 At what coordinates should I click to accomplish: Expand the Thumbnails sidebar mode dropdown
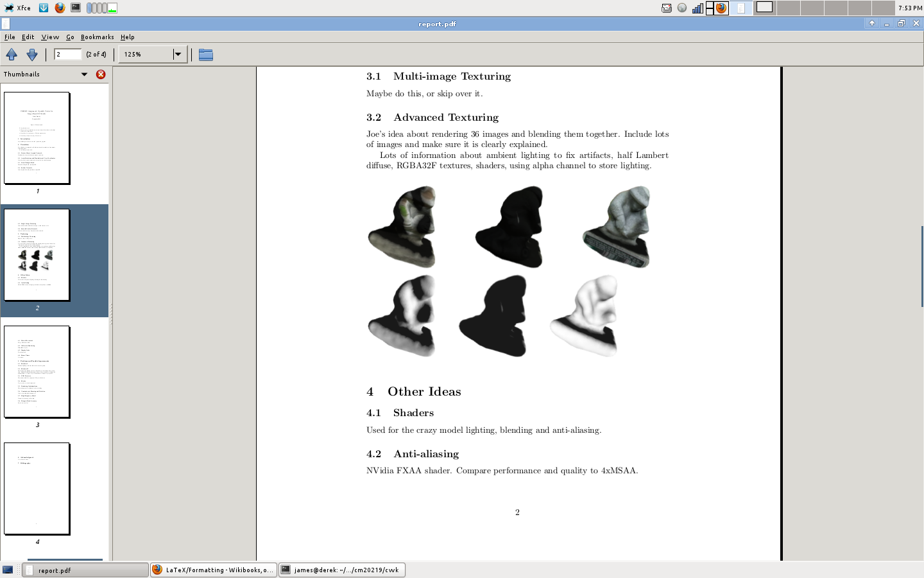tap(84, 74)
